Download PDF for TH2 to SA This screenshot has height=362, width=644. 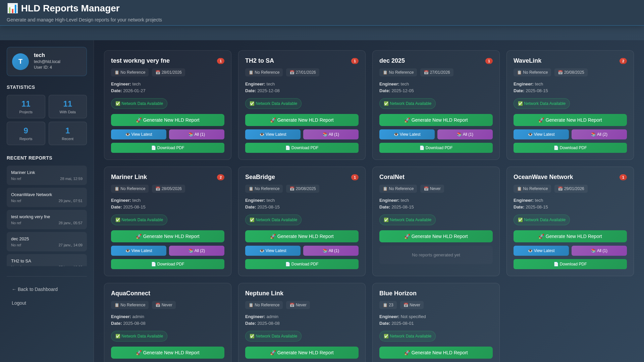302,148
